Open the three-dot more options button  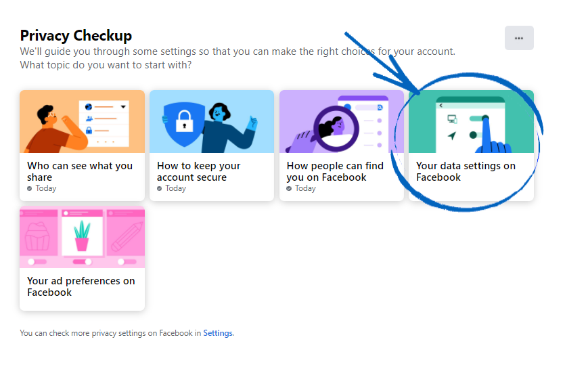click(x=519, y=38)
